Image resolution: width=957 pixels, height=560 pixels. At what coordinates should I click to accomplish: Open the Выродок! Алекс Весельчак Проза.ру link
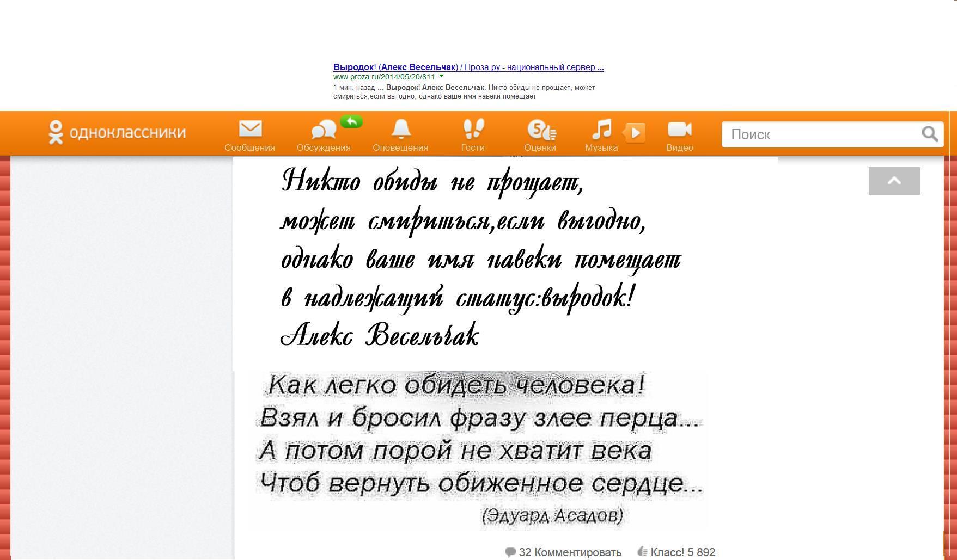click(468, 67)
